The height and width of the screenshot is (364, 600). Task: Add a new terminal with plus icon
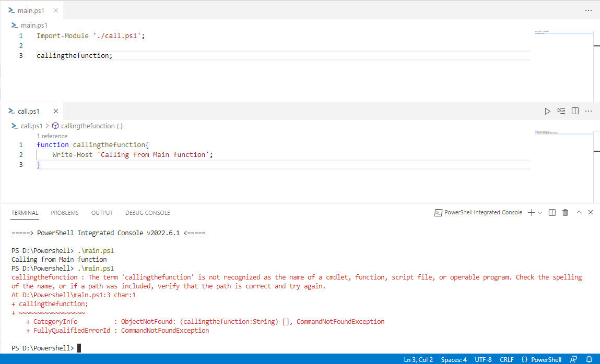click(531, 213)
